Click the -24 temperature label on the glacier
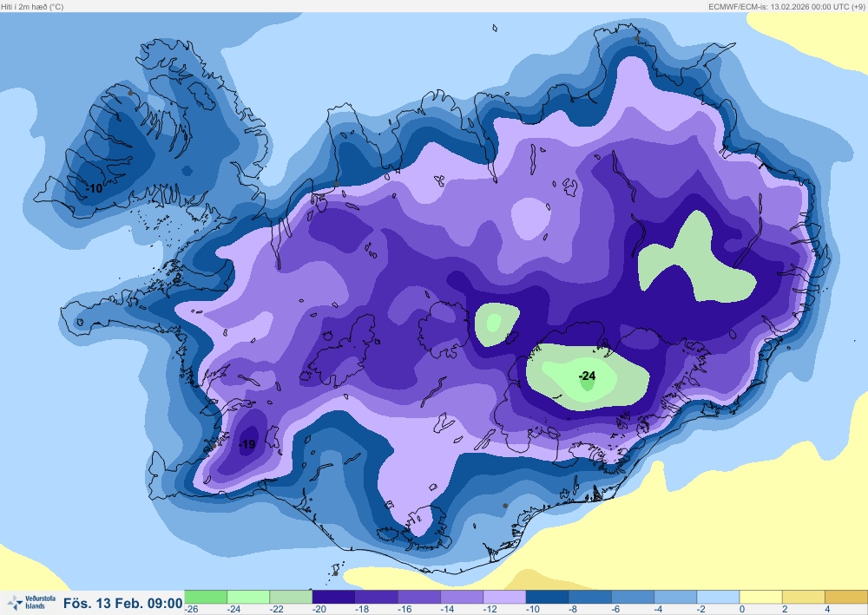Viewport: 868px width, 615px height. coord(587,376)
